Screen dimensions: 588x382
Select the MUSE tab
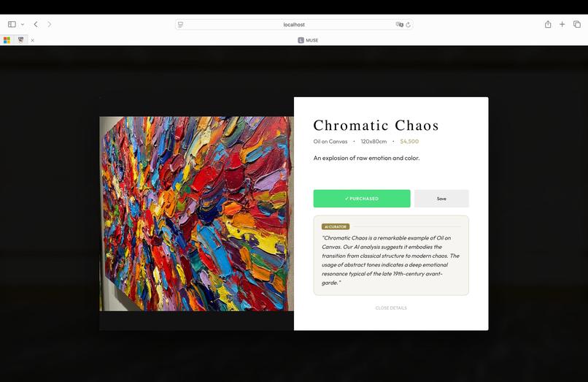pos(308,40)
